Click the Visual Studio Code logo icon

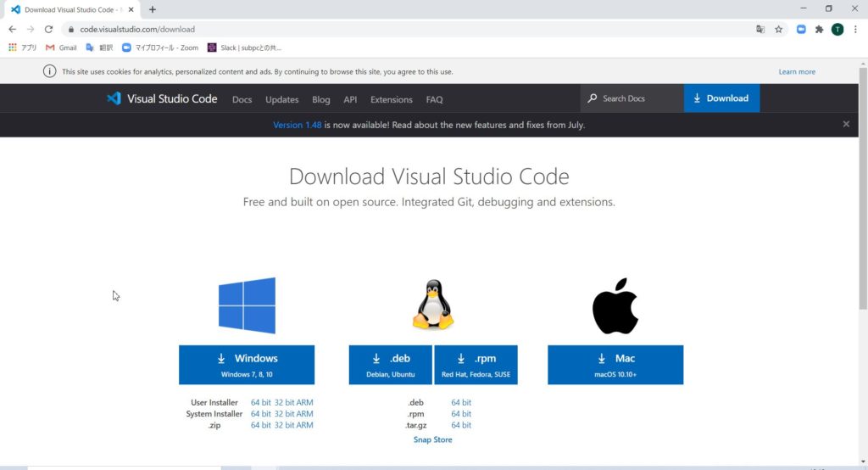tap(114, 98)
